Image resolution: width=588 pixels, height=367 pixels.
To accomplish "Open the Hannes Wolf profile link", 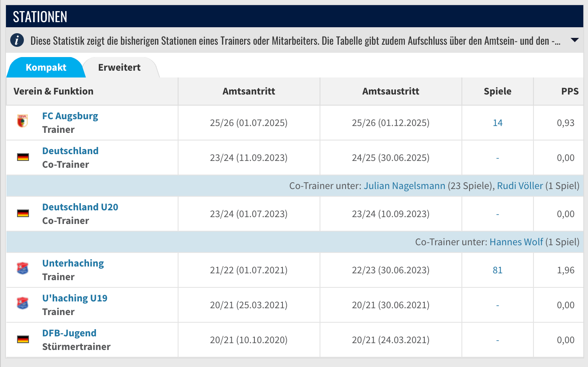I will pyautogui.click(x=516, y=242).
